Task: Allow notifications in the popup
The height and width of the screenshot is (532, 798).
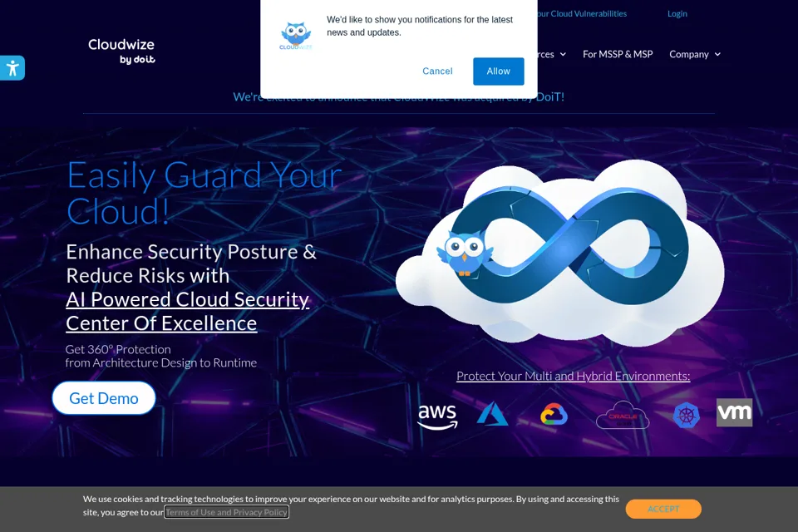Action: click(x=498, y=71)
